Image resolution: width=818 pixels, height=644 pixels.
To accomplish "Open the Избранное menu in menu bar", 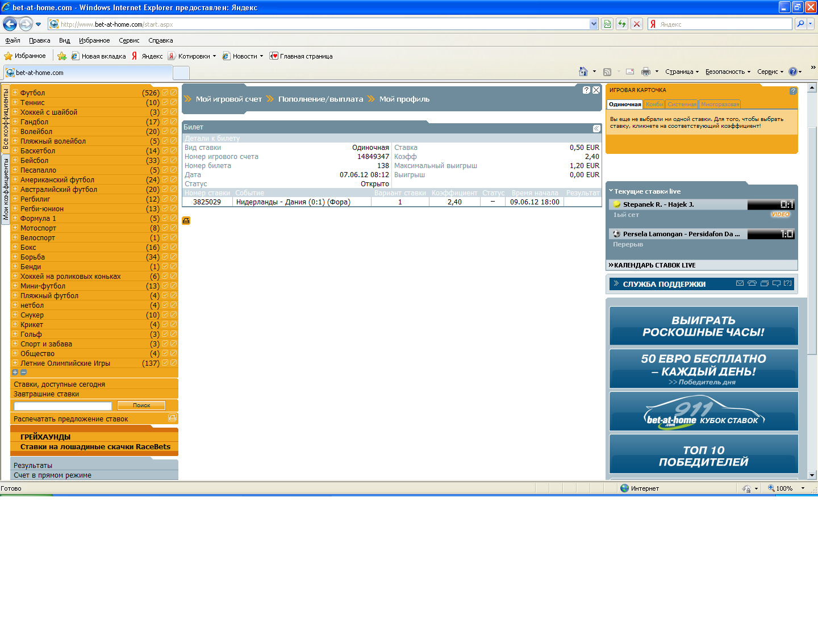I will [94, 40].
